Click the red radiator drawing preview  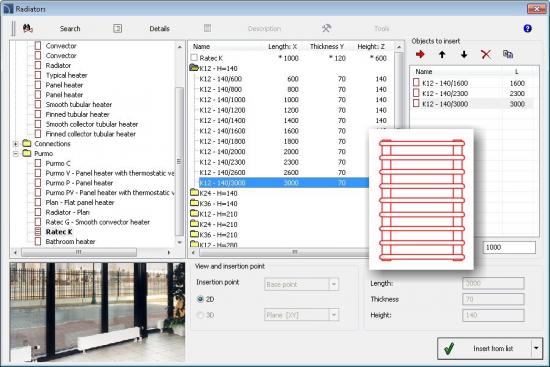tap(422, 200)
